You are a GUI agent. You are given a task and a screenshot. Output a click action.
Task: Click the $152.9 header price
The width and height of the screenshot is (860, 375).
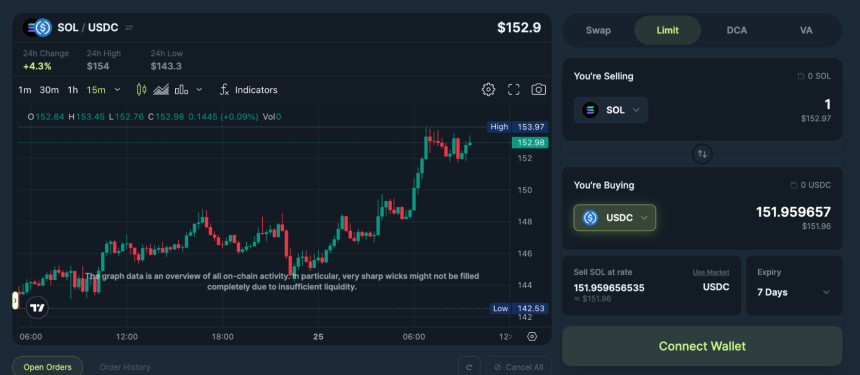click(x=519, y=27)
